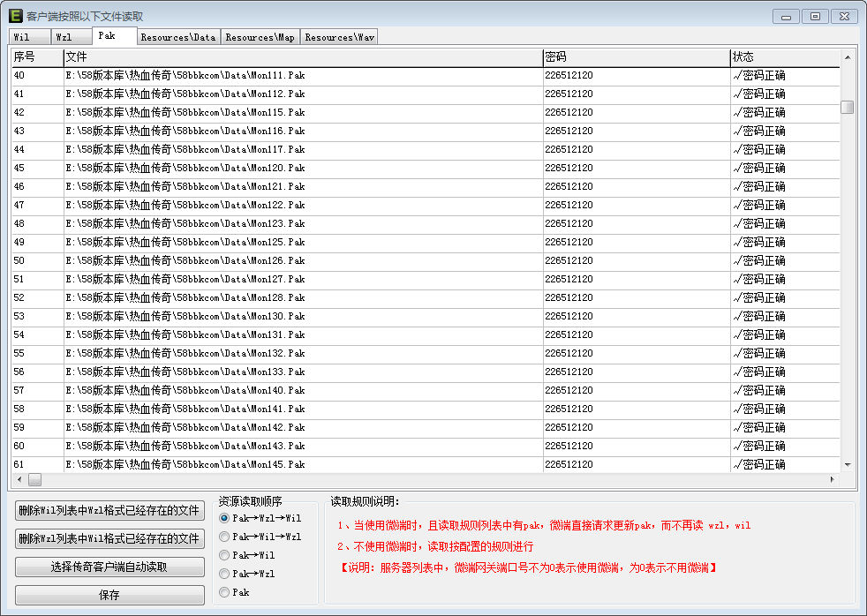Click horizontal scrollbar right arrow
Viewport: 867px width, 616px height.
click(x=833, y=479)
